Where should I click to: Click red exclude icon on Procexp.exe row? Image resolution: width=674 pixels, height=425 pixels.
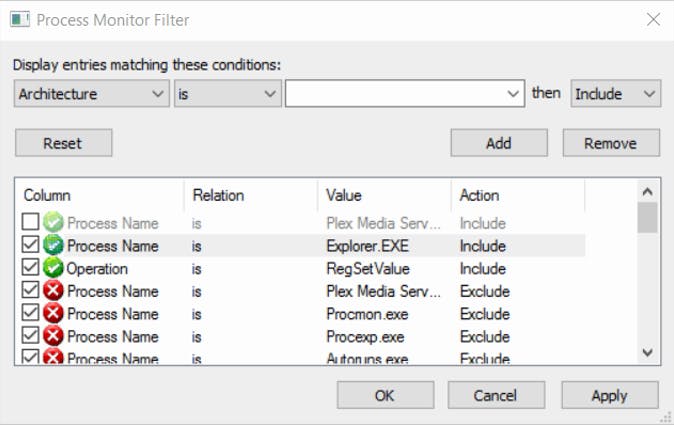coord(54,337)
